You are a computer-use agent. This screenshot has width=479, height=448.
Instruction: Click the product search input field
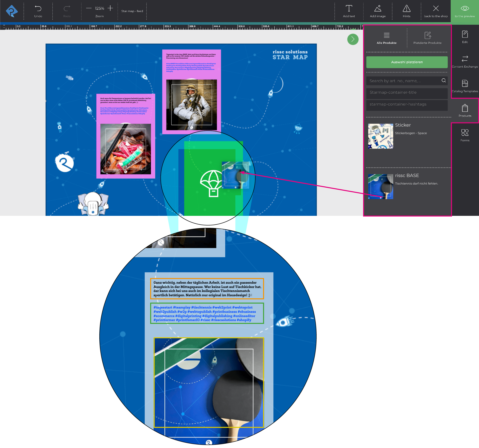(404, 81)
